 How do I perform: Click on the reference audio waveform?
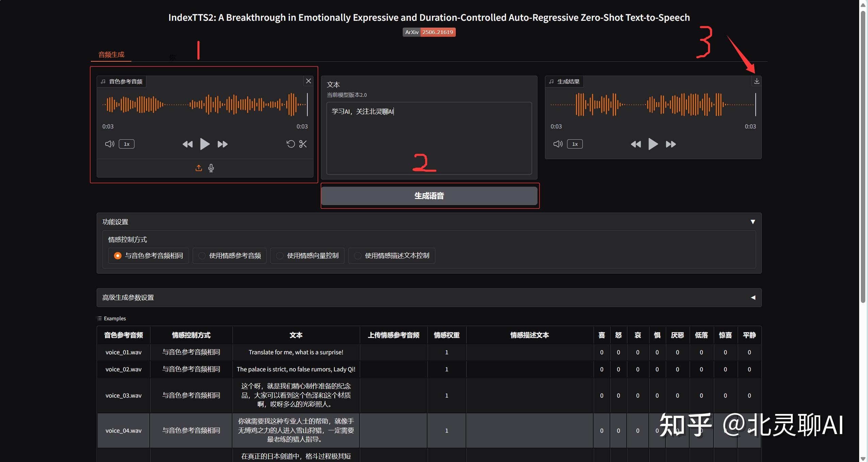(204, 104)
